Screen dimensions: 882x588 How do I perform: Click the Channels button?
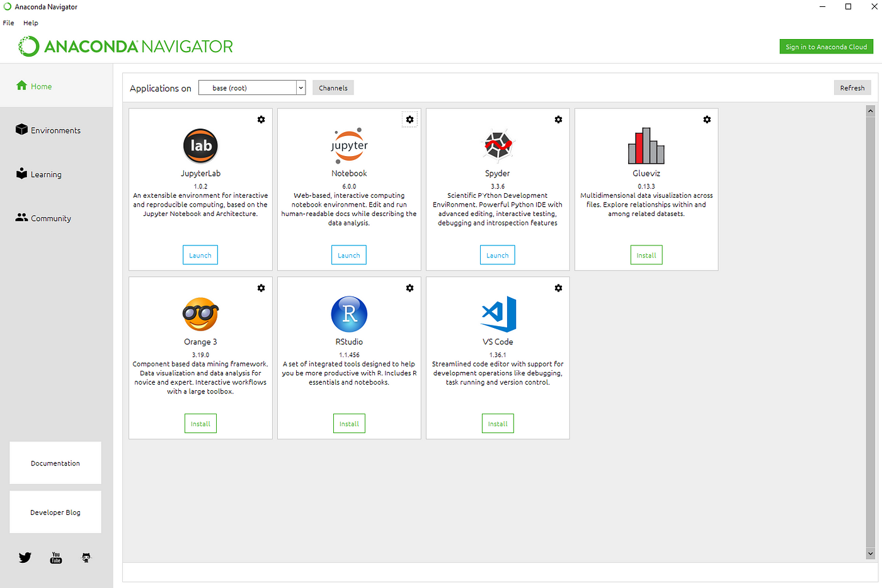pyautogui.click(x=333, y=88)
